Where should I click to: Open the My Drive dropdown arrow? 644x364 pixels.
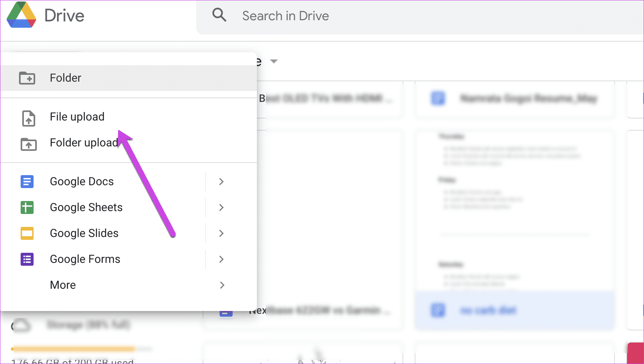[274, 61]
